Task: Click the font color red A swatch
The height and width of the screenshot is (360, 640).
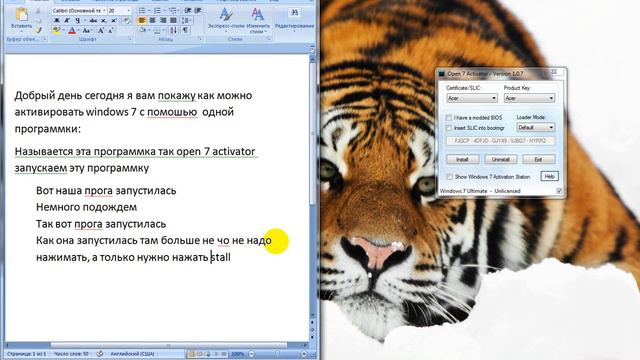Action: 72,31
